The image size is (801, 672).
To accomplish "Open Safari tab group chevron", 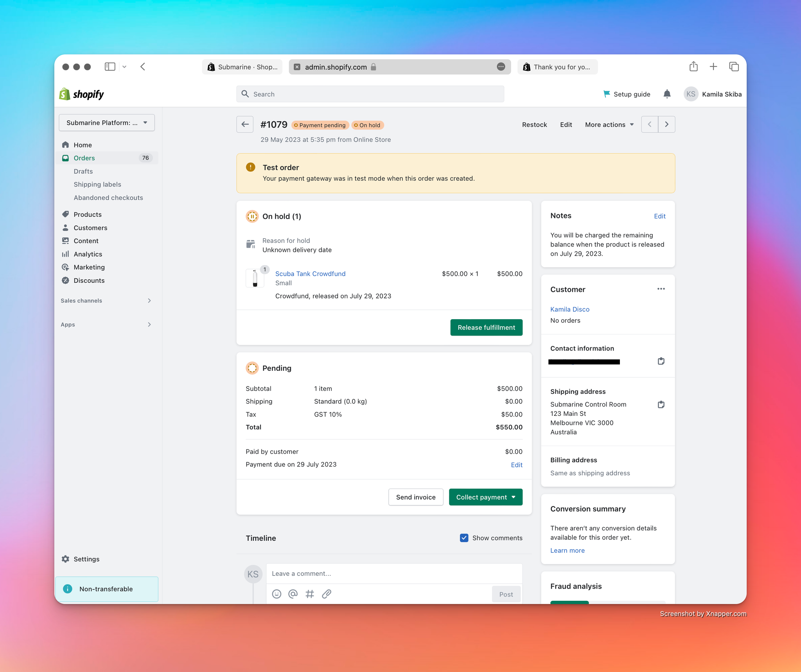I will pos(124,67).
